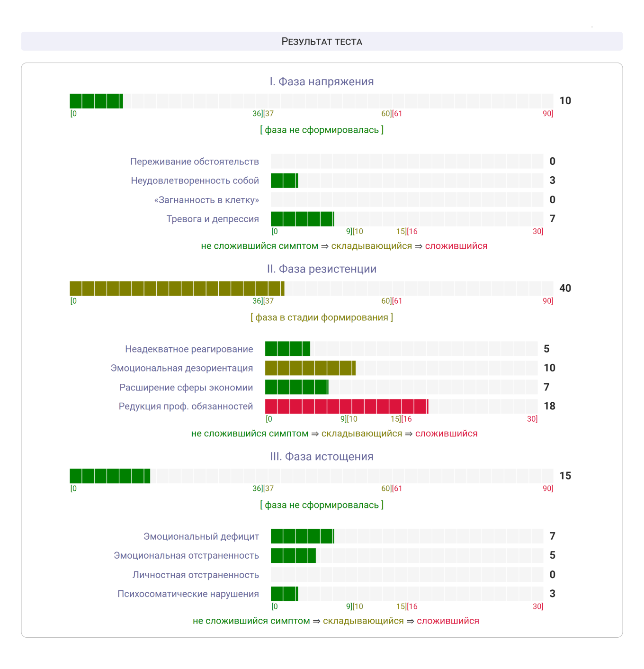This screenshot has height=669, width=644.
Task: Click the «II. Фаза резистенции» heading
Action: point(322,269)
